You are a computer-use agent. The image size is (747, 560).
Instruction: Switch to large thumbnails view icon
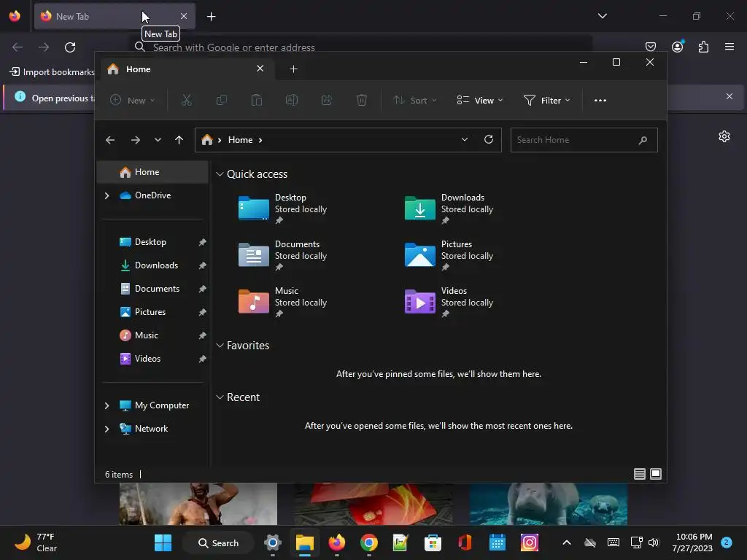(656, 474)
